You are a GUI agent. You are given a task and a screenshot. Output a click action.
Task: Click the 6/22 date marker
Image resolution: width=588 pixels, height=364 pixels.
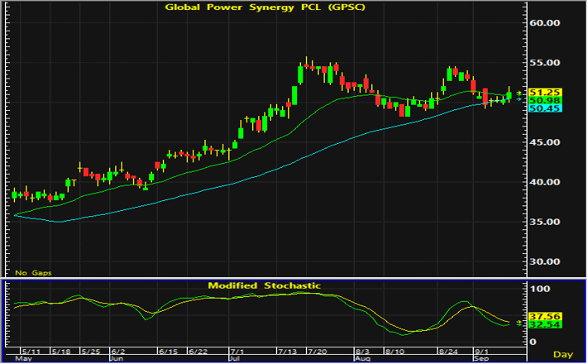(x=198, y=352)
